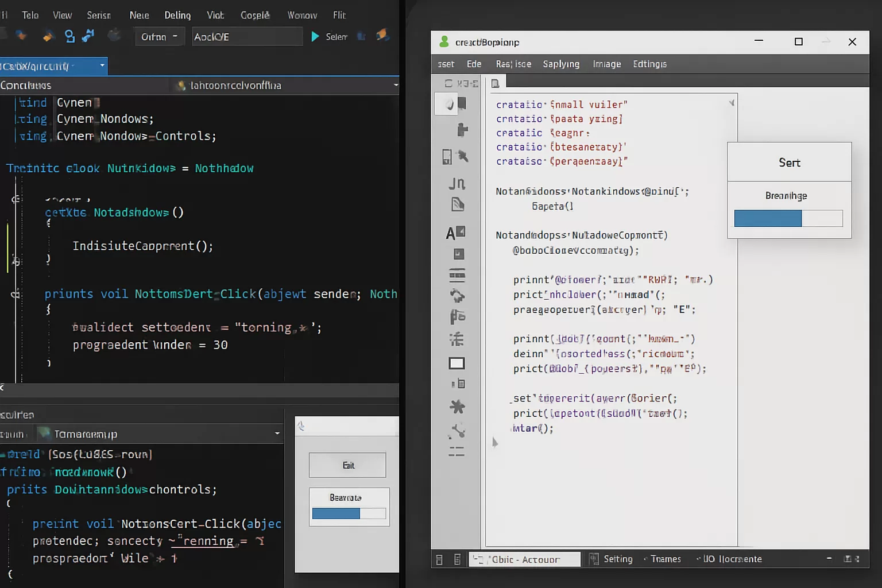Click the 'mtar();' line in the right window
The height and width of the screenshot is (588, 882).
pos(533,428)
